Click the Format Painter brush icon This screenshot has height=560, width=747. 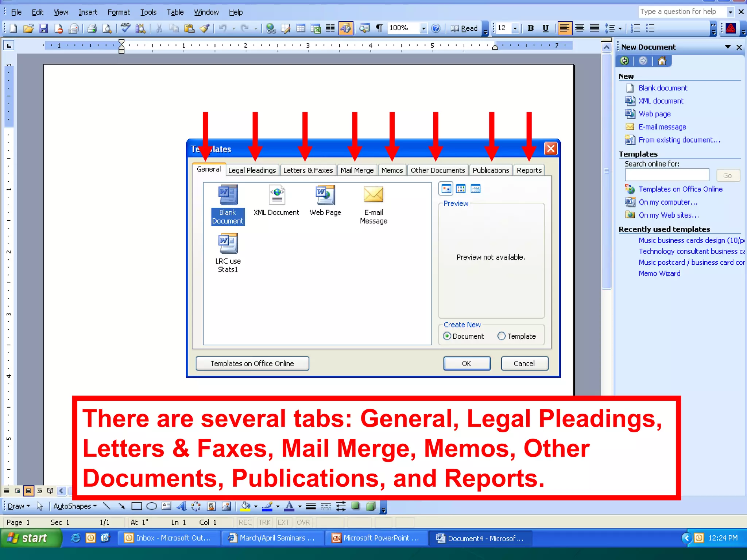204,28
